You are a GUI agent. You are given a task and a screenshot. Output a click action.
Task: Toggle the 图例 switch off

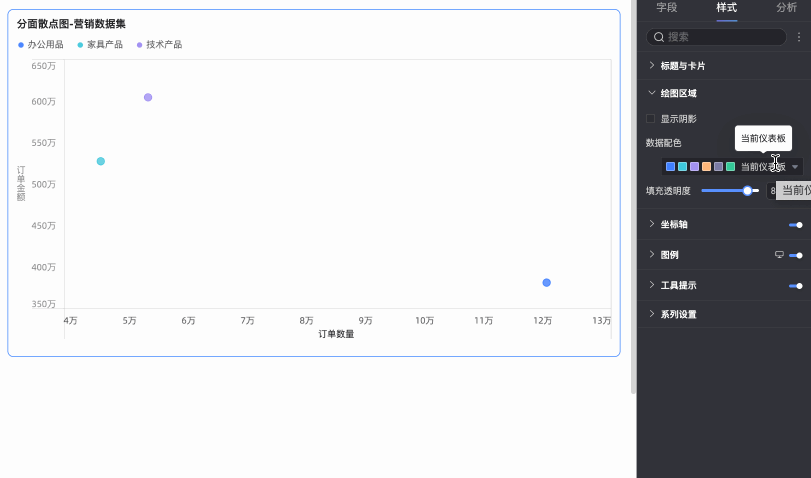click(796, 256)
